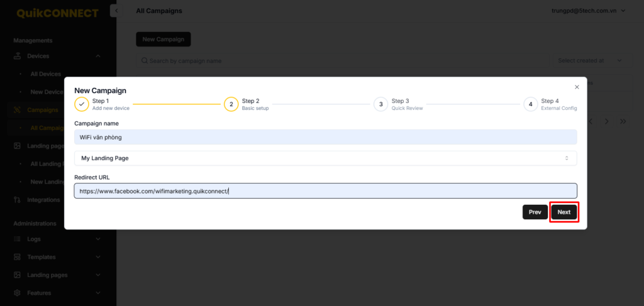Click the previous page arrow in pagination
This screenshot has height=306, width=644.
click(591, 121)
